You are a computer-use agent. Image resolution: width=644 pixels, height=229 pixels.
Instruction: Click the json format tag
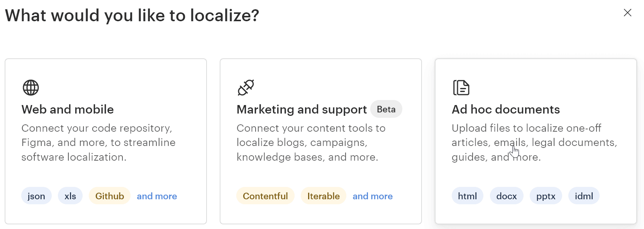point(36,196)
